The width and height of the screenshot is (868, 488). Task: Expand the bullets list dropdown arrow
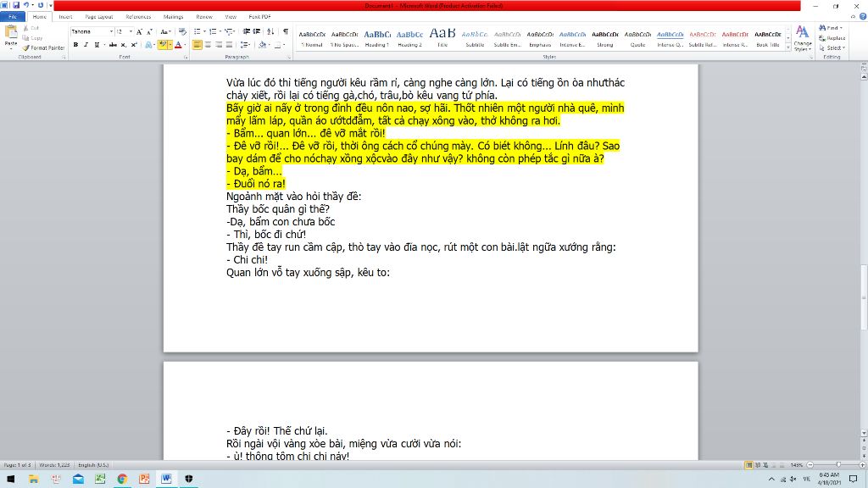click(205, 32)
